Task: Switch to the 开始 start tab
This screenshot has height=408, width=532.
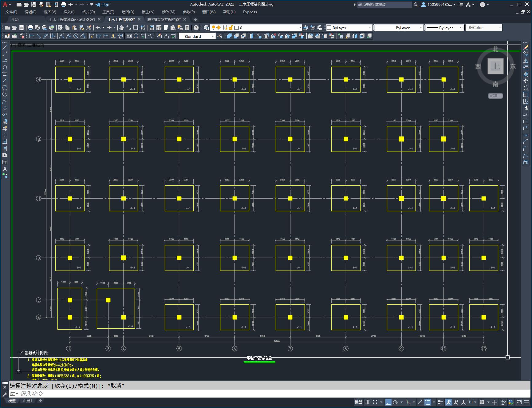Action: (x=15, y=19)
